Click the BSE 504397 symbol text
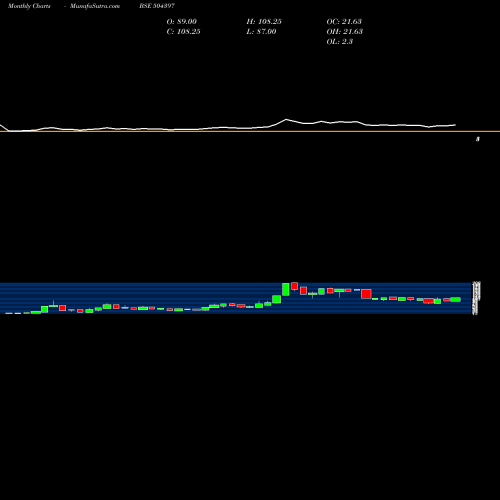The width and height of the screenshot is (500, 500). 157,6
